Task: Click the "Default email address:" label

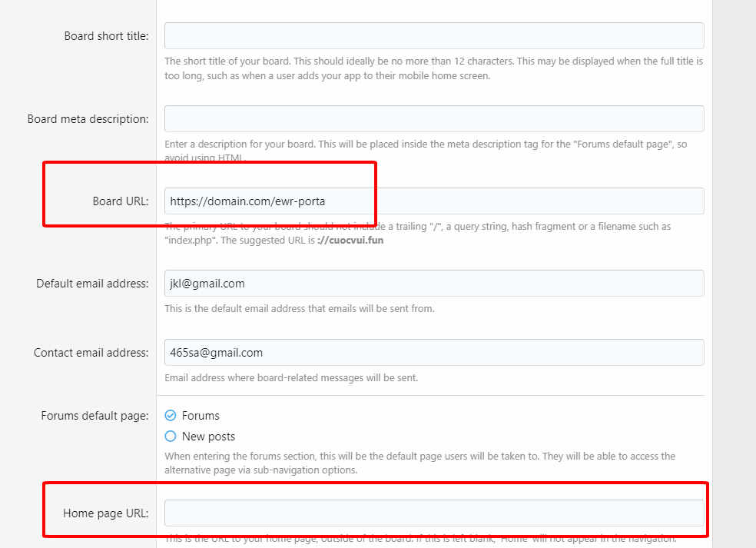Action: (x=92, y=284)
